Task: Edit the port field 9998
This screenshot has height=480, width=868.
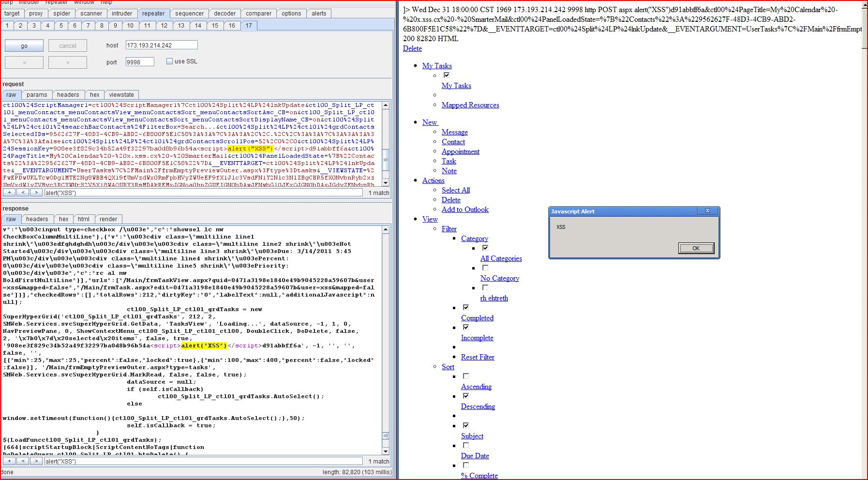Action: [140, 62]
